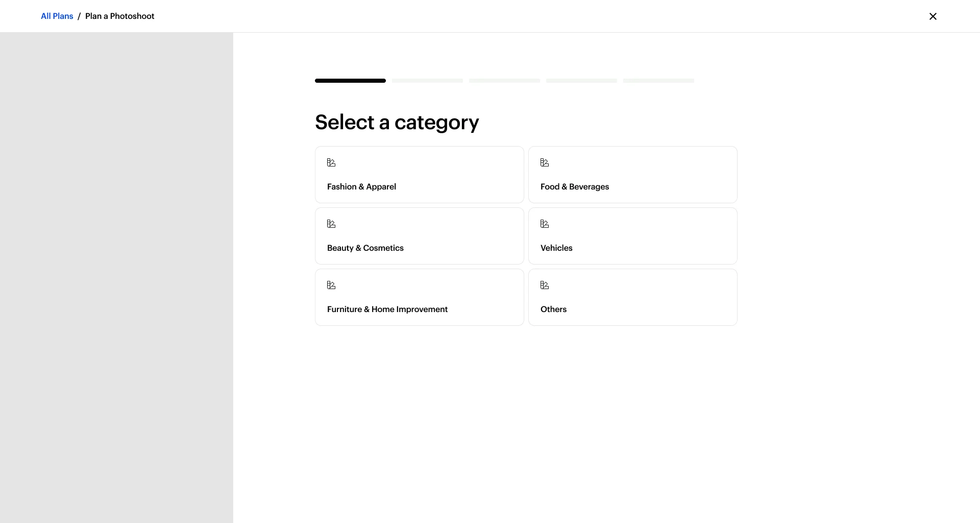980x523 pixels.
Task: Click the fourth progress step bar
Action: [581, 81]
